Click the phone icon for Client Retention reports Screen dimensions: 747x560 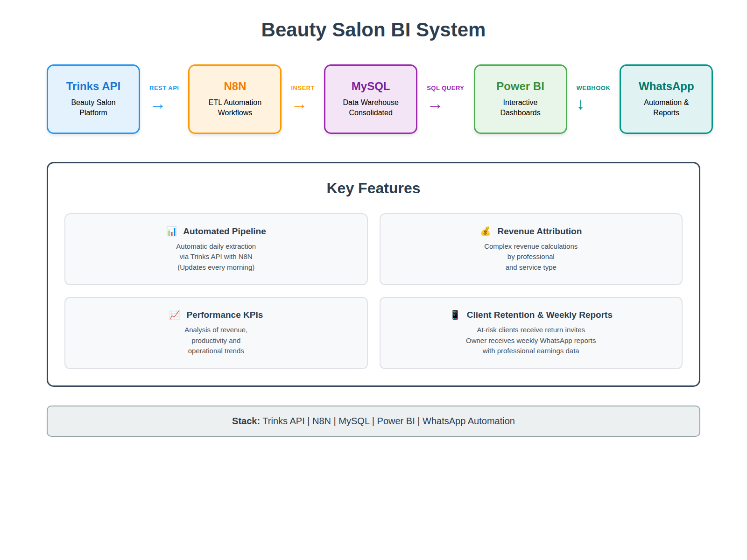[x=454, y=315]
